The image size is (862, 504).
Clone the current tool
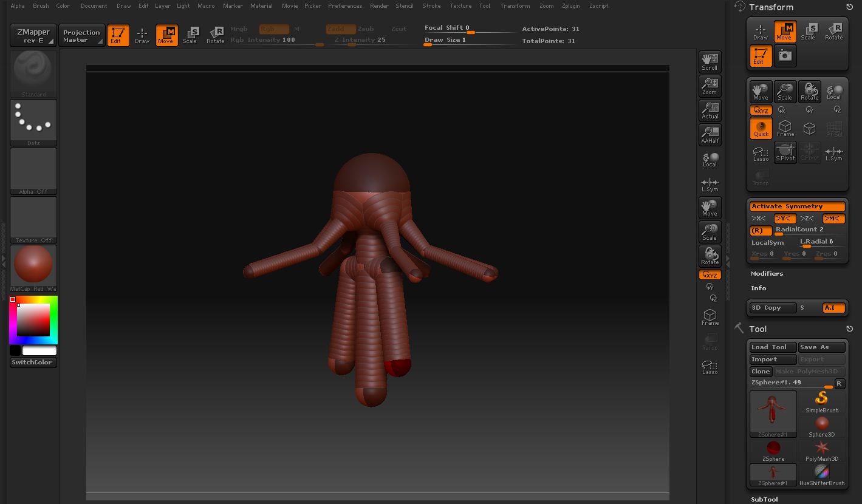pyautogui.click(x=761, y=372)
